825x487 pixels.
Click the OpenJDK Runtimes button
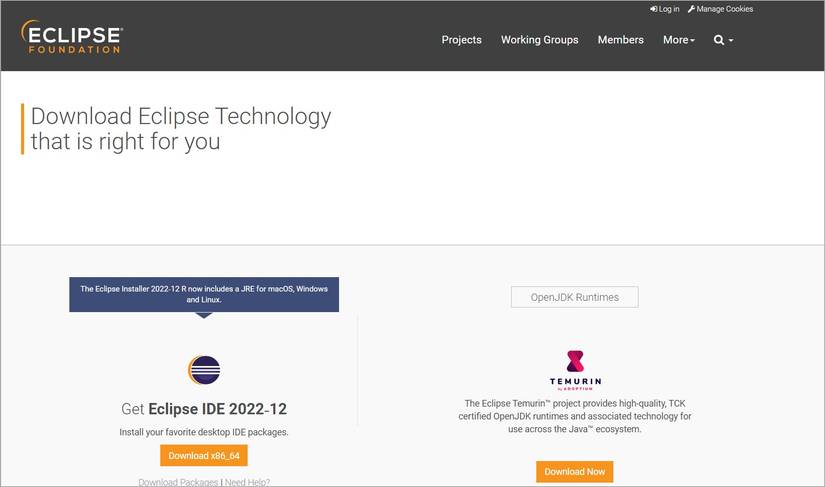575,297
